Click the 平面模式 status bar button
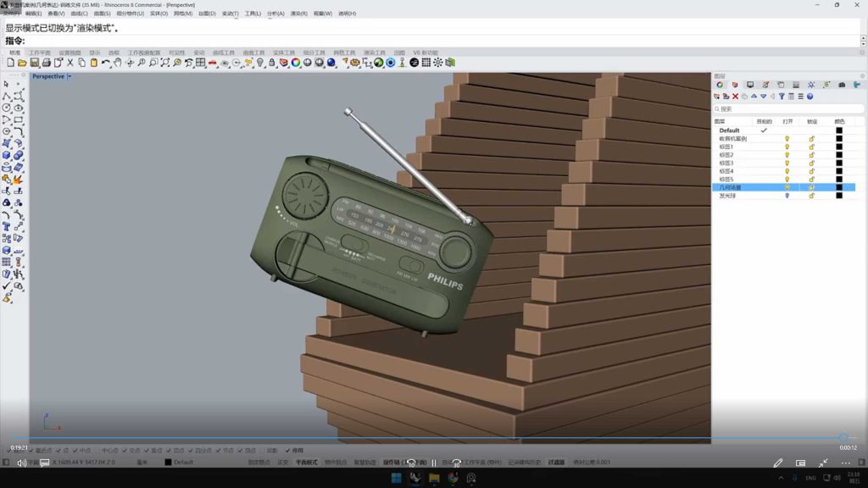This screenshot has height=488, width=868. [x=306, y=463]
